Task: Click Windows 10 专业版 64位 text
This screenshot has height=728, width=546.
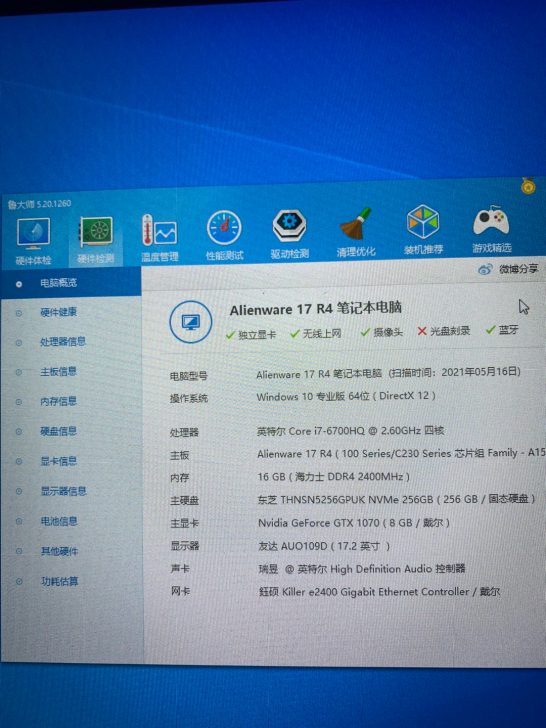Action: click(x=346, y=396)
